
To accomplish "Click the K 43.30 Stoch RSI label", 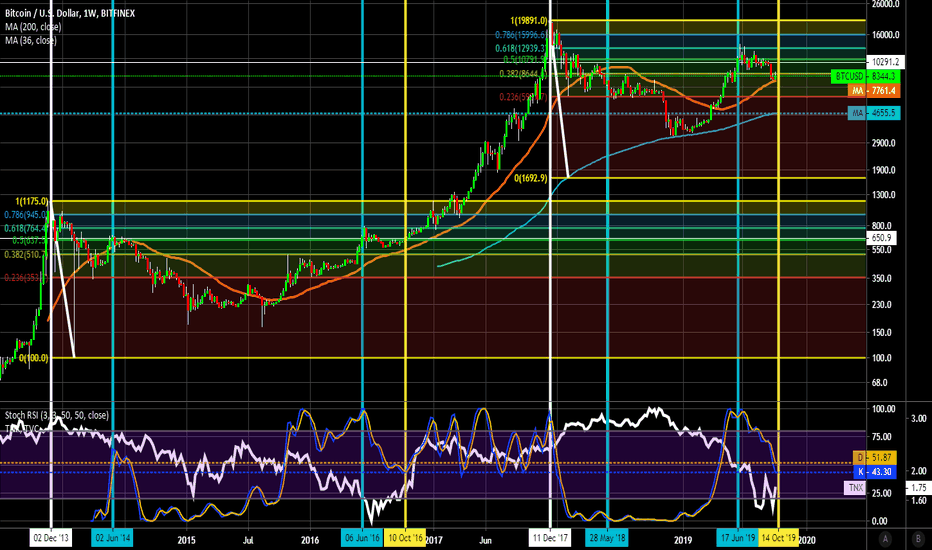I will pos(874,472).
